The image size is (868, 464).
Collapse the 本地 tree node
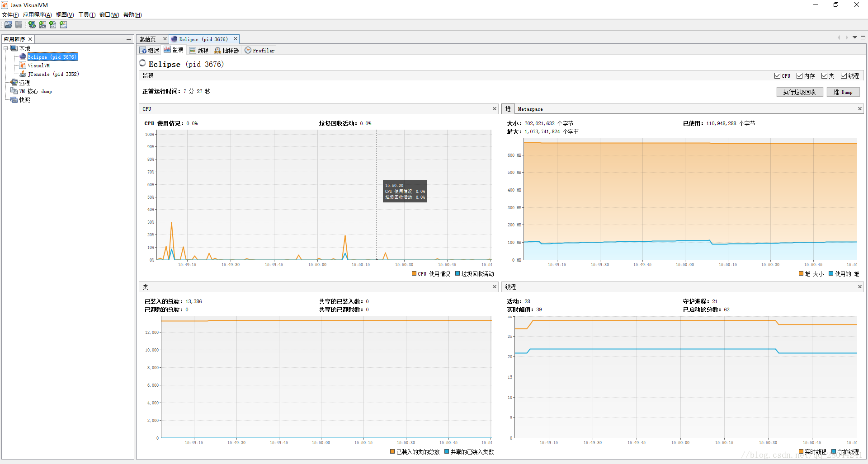6,48
